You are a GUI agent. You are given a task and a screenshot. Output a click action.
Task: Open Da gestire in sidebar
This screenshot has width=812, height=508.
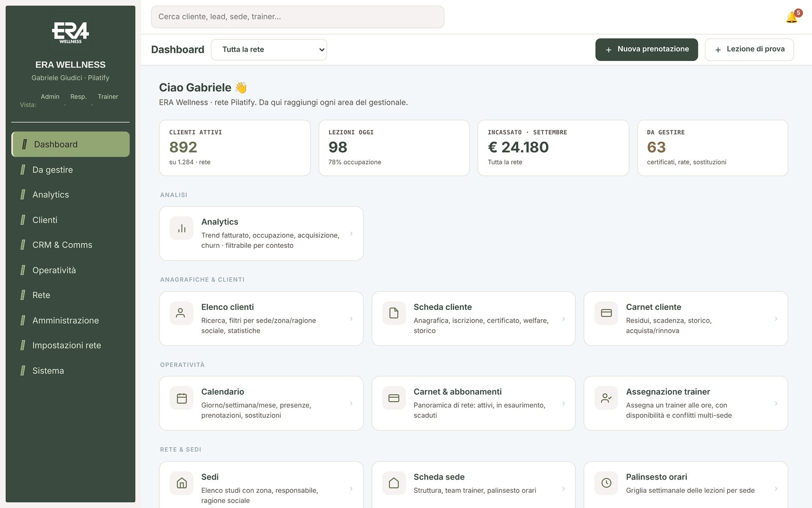(71, 170)
